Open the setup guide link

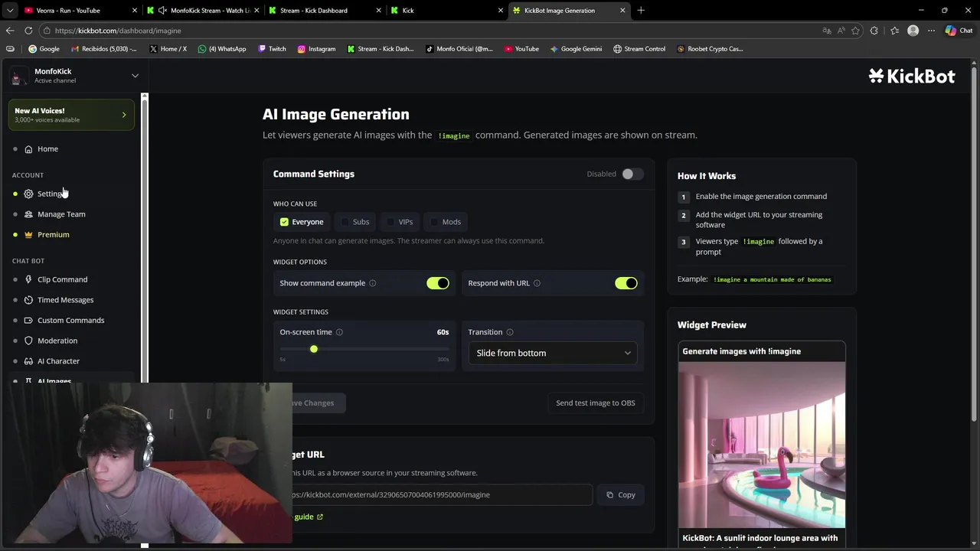pos(308,517)
